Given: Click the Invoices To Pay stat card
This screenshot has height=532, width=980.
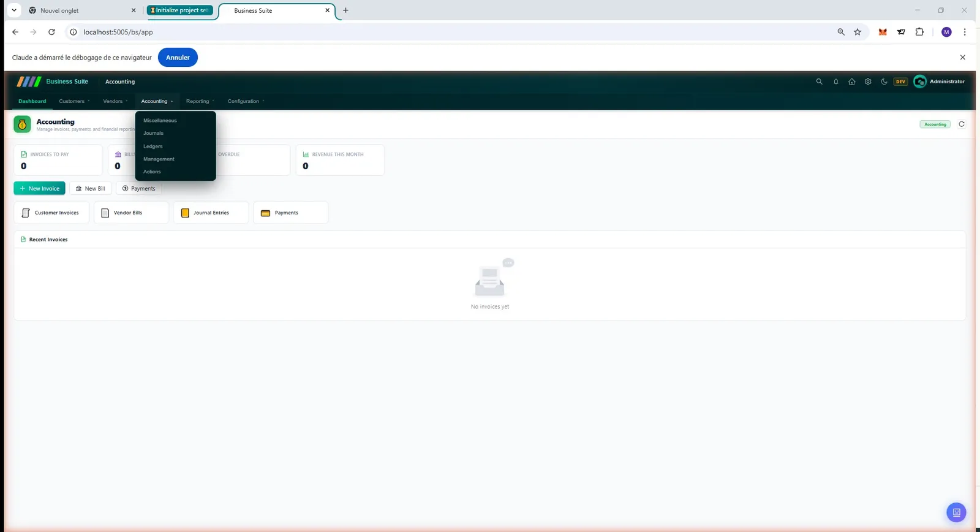Looking at the screenshot, I should click(x=58, y=160).
